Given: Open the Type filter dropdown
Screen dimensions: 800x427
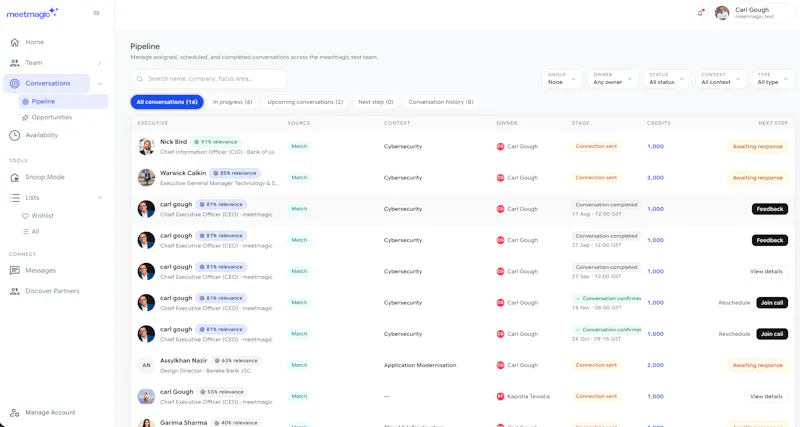Looking at the screenshot, I should pos(772,79).
